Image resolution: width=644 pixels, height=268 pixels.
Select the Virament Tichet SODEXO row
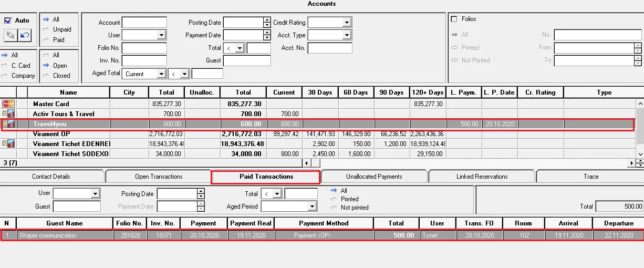click(x=318, y=154)
